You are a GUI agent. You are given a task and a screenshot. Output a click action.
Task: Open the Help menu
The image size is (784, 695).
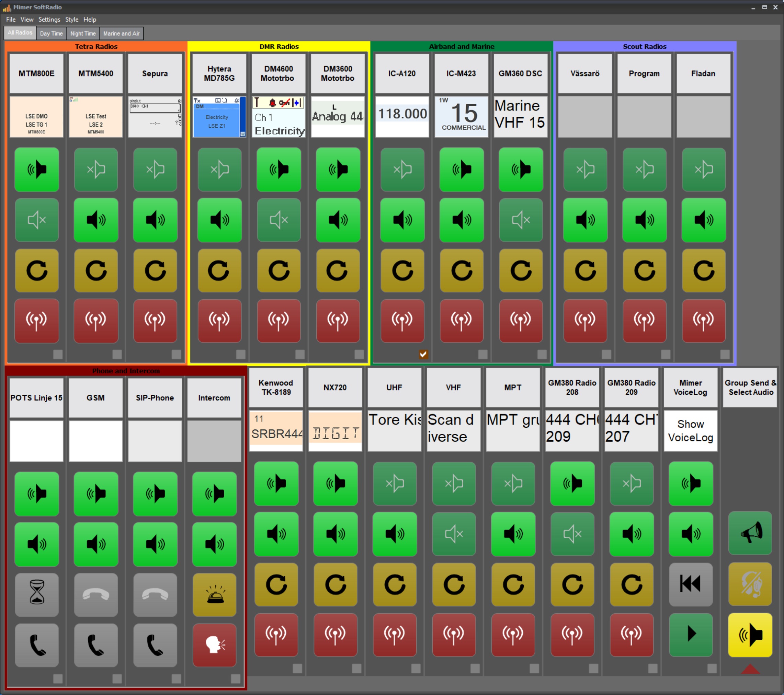[x=90, y=20]
